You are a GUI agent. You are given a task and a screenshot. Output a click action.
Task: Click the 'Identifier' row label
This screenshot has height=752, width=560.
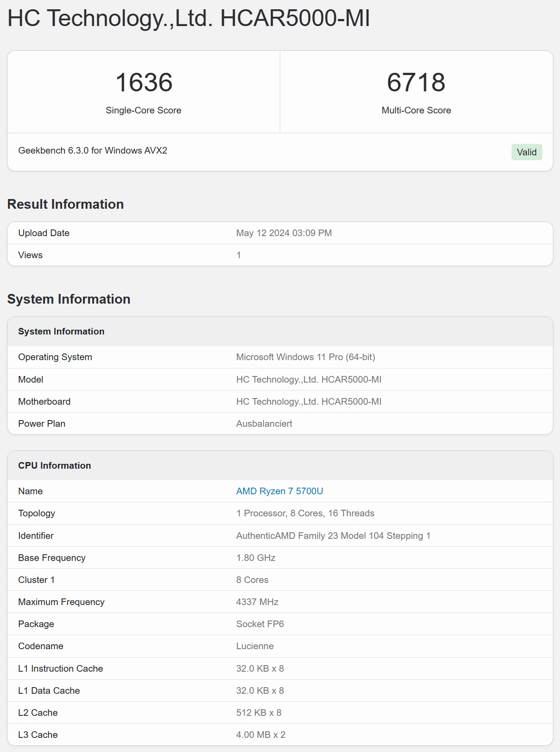36,536
